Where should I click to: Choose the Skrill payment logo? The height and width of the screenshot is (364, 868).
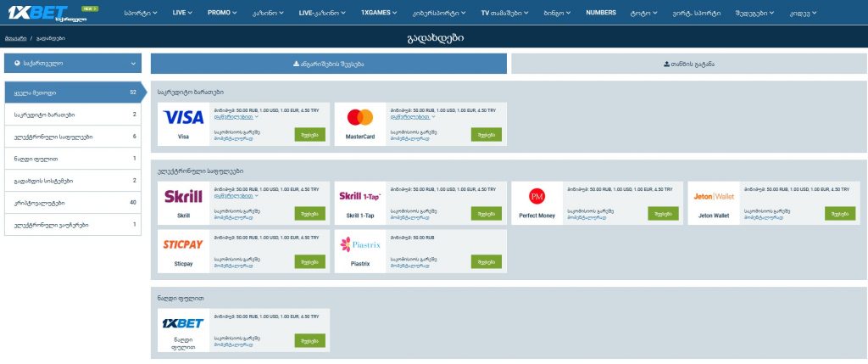183,197
